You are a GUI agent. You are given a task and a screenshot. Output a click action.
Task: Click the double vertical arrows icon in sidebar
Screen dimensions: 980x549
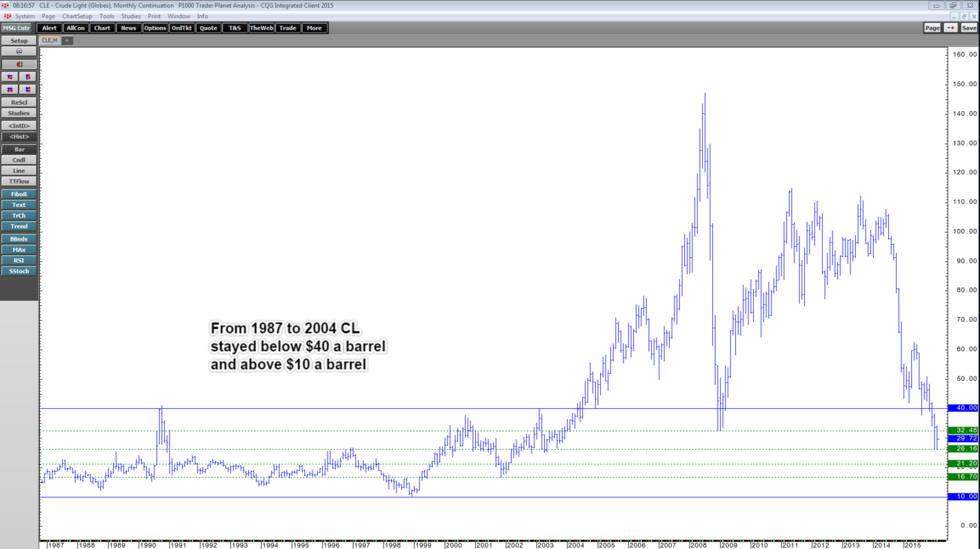pos(28,90)
